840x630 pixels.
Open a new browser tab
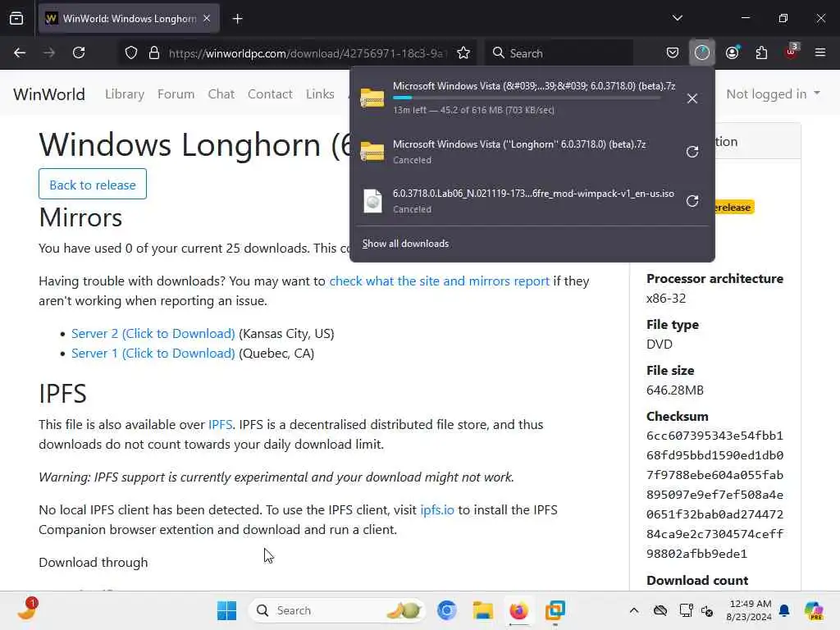[237, 19]
